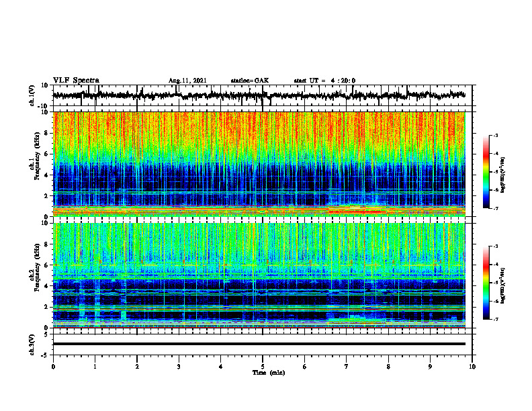This screenshot has width=532, height=411.
Task: Click time-axis tick label "9"
Action: click(430, 367)
